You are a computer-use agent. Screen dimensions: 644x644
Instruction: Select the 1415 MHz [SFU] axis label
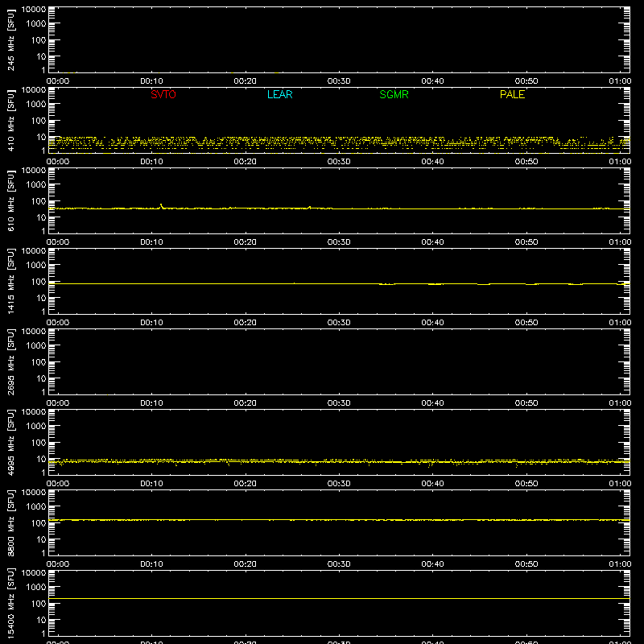click(x=10, y=281)
